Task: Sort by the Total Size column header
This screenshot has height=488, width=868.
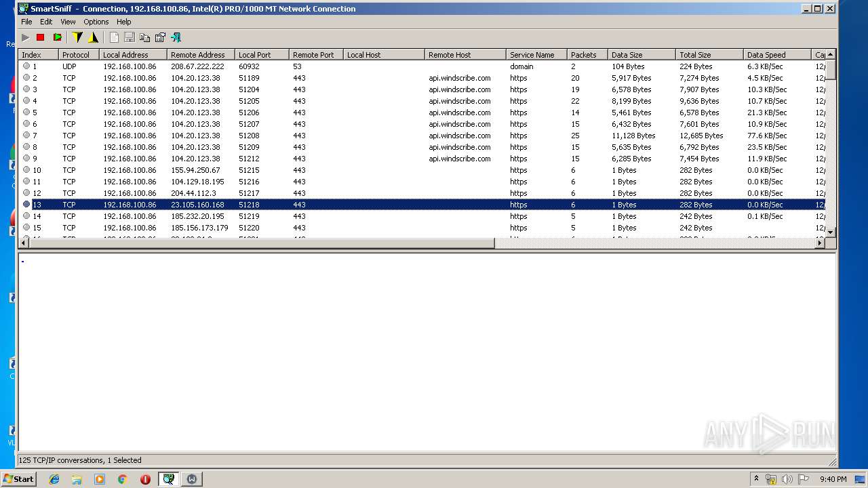Action: pos(709,55)
